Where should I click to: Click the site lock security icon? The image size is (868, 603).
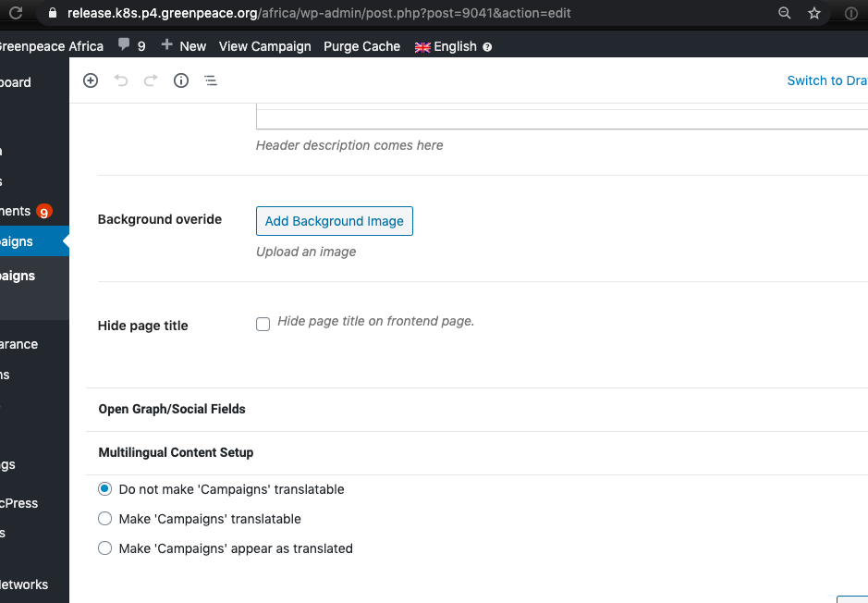click(x=53, y=13)
